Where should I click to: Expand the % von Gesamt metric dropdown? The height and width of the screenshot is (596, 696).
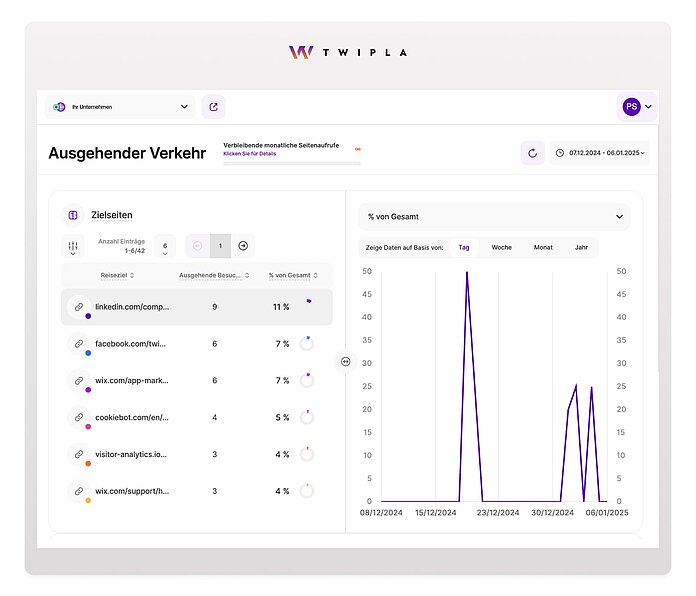[494, 216]
